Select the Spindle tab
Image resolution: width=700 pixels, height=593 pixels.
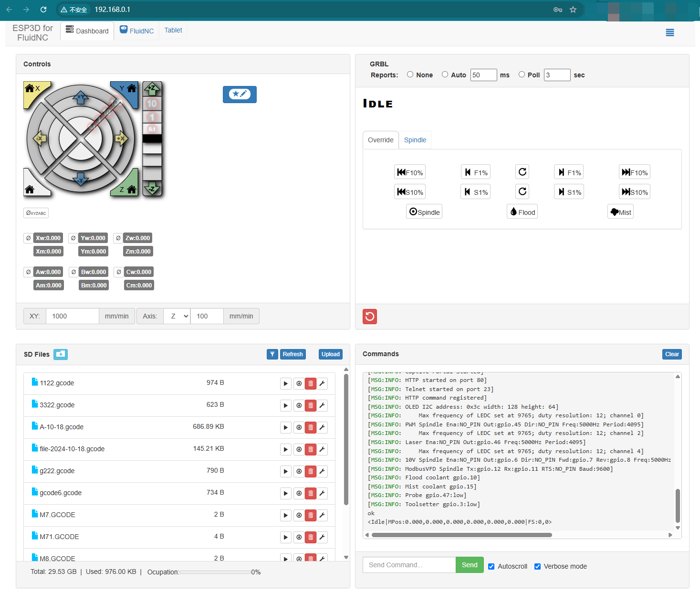click(x=415, y=140)
